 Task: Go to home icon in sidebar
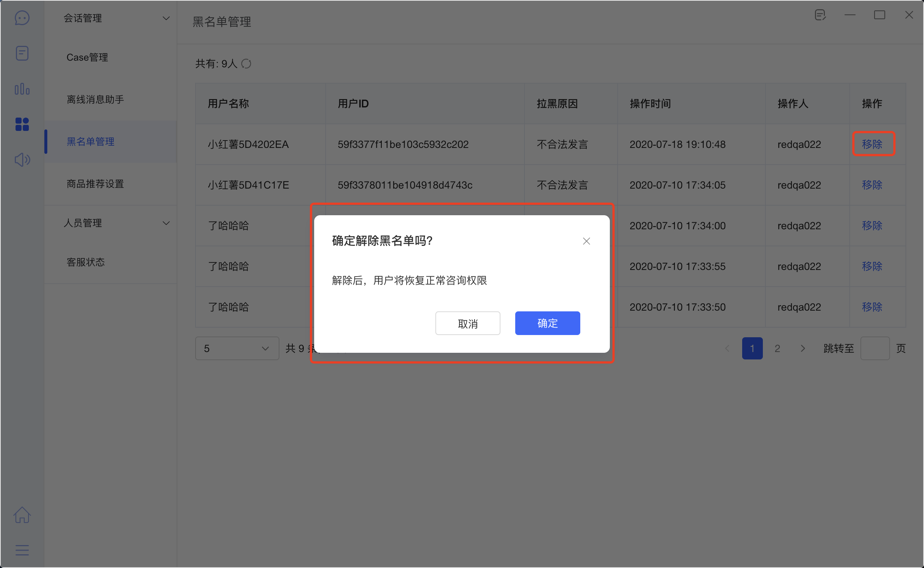pyautogui.click(x=22, y=515)
